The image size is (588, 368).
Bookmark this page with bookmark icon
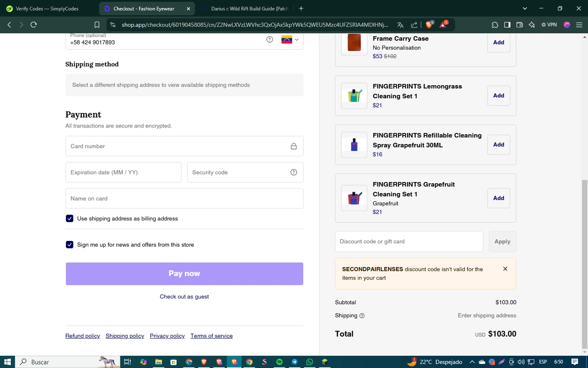click(97, 25)
